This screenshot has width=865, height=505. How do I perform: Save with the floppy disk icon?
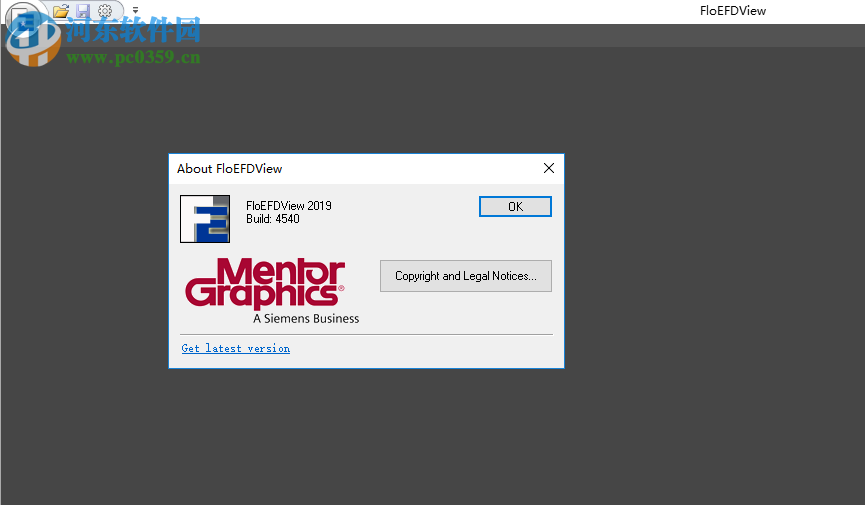tap(83, 10)
